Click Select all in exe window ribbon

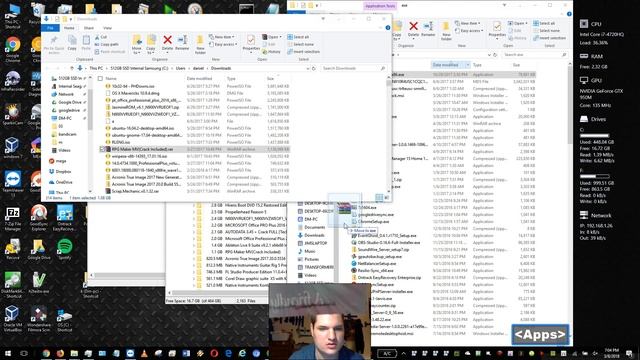click(544, 23)
